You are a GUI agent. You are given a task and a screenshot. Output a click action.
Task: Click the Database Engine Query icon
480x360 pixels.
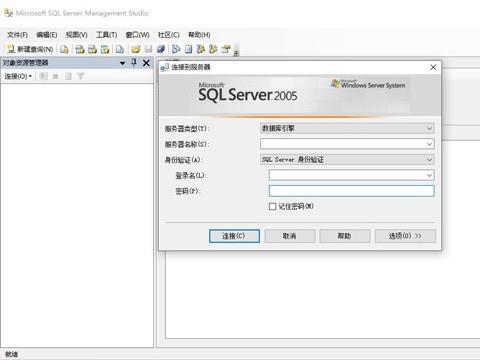(64, 49)
